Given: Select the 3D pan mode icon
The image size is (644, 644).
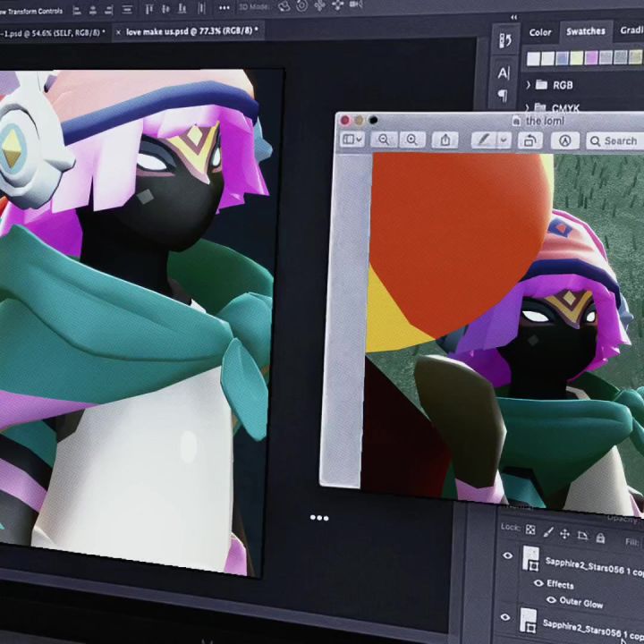Looking at the screenshot, I should [x=319, y=5].
